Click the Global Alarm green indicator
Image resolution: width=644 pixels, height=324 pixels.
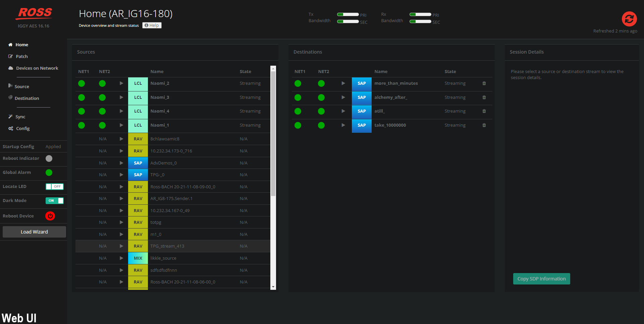(49, 173)
